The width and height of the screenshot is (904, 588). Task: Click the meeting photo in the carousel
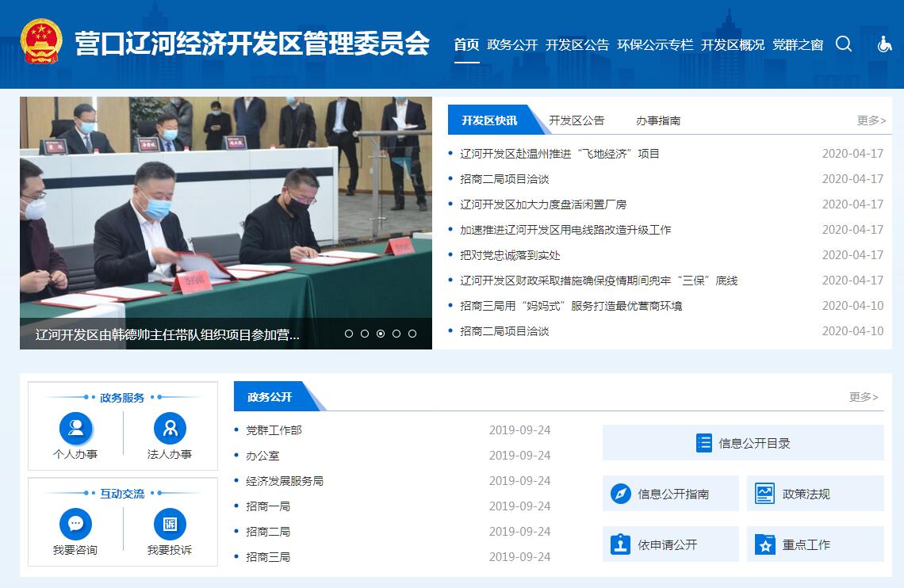(x=226, y=206)
